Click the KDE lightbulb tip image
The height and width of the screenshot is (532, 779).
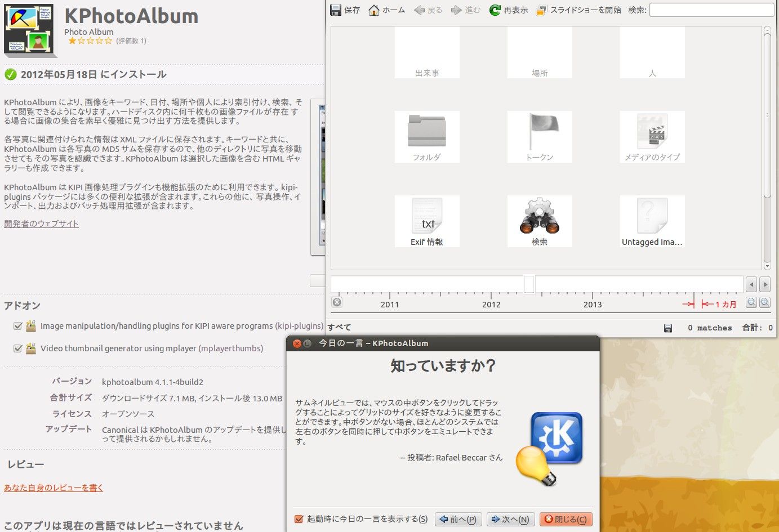(549, 449)
